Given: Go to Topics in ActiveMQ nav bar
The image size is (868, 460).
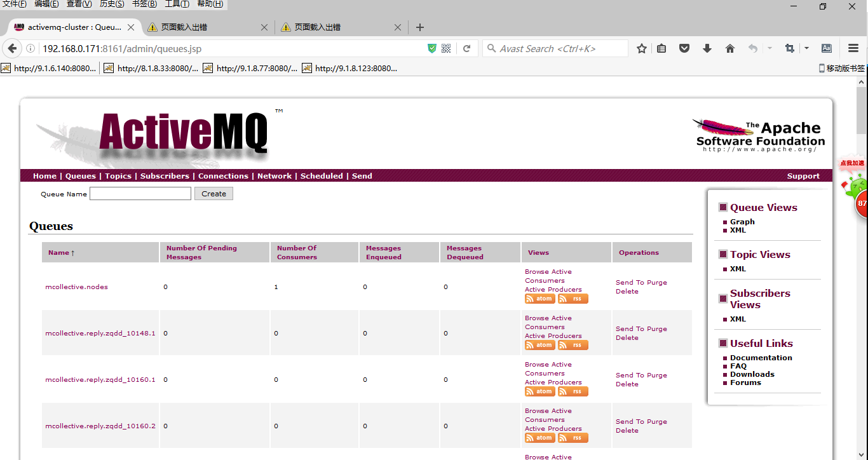Looking at the screenshot, I should (x=118, y=176).
